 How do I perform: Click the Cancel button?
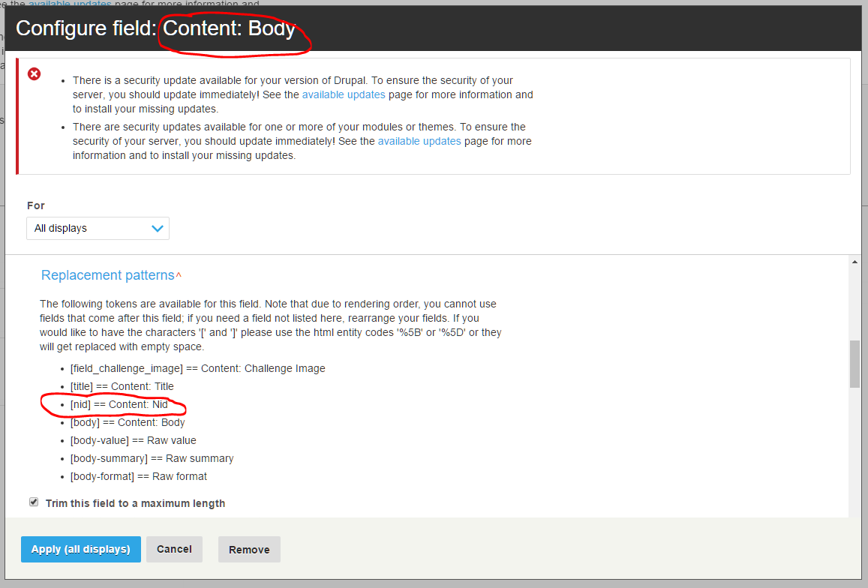pos(174,549)
